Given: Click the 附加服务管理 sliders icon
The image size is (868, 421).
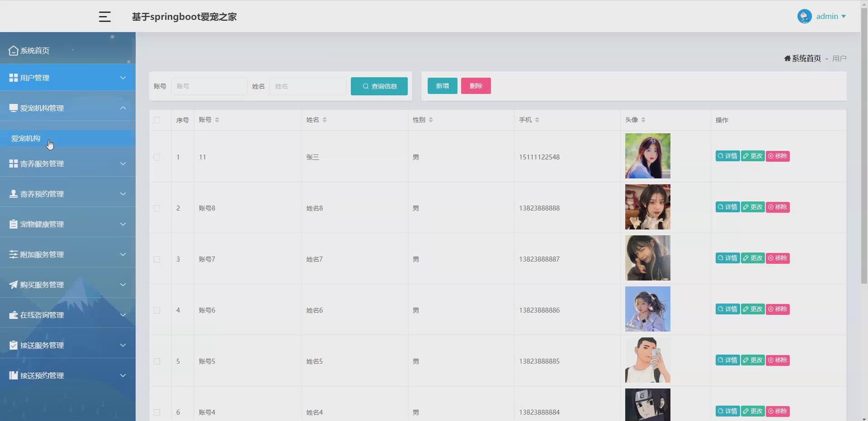Looking at the screenshot, I should pos(14,254).
